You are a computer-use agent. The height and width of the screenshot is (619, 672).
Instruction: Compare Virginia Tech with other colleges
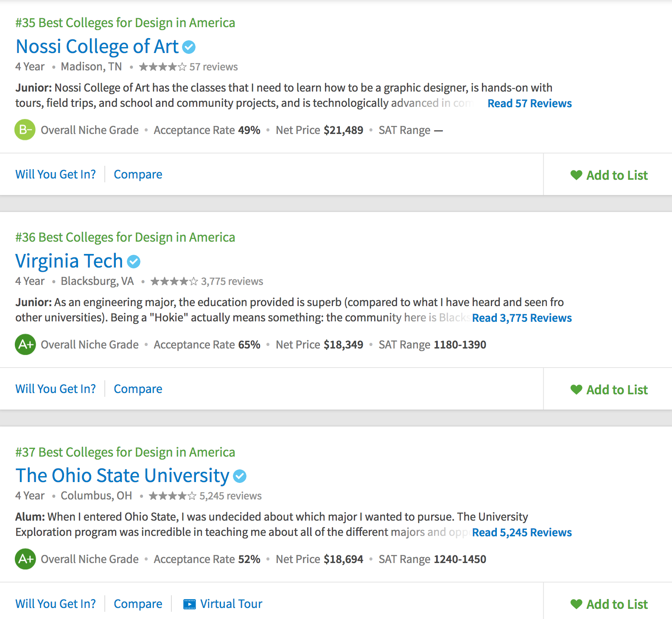click(x=138, y=389)
